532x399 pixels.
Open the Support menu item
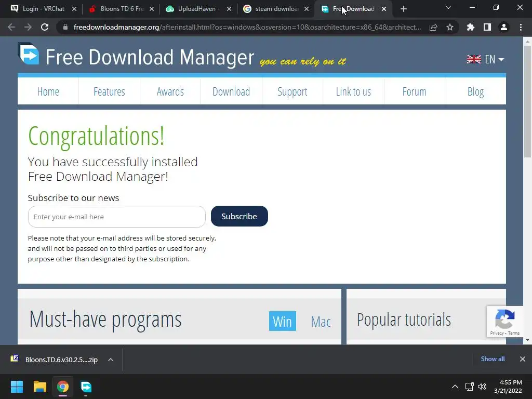point(292,91)
